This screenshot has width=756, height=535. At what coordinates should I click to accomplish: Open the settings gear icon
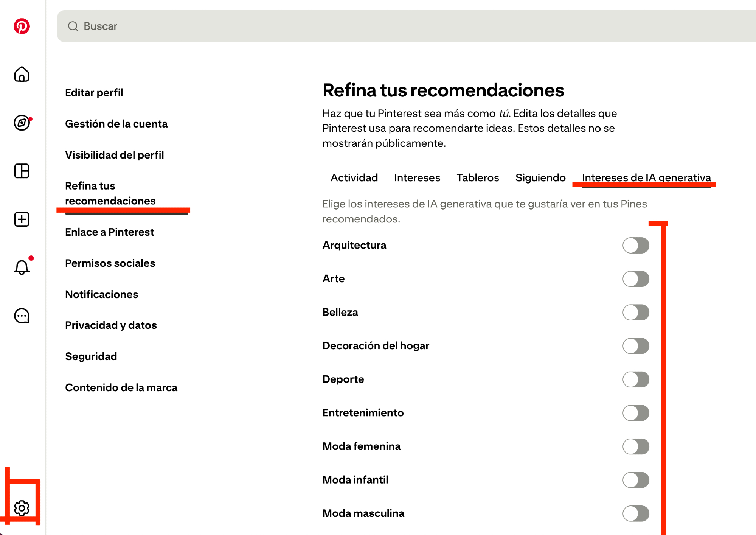pyautogui.click(x=22, y=508)
